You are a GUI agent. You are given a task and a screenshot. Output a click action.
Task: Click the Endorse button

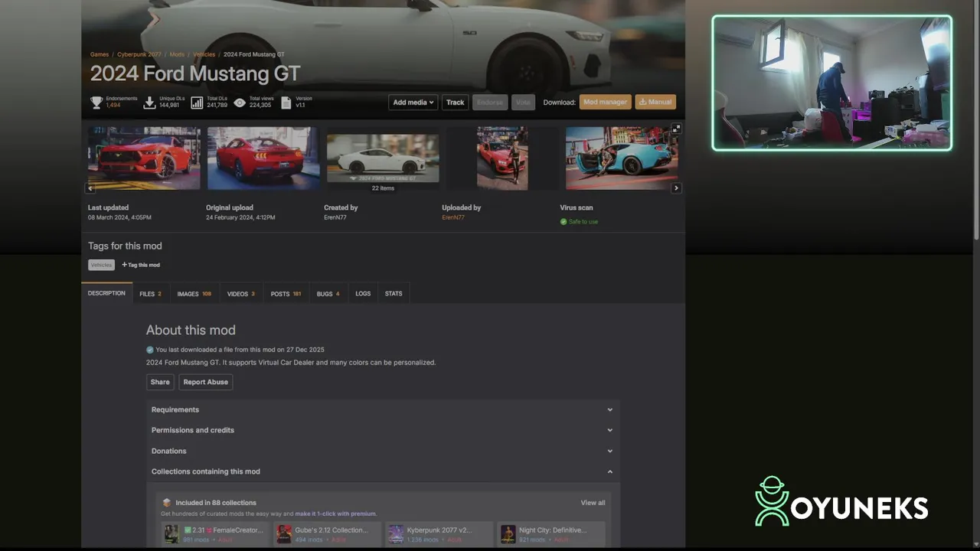tap(490, 102)
